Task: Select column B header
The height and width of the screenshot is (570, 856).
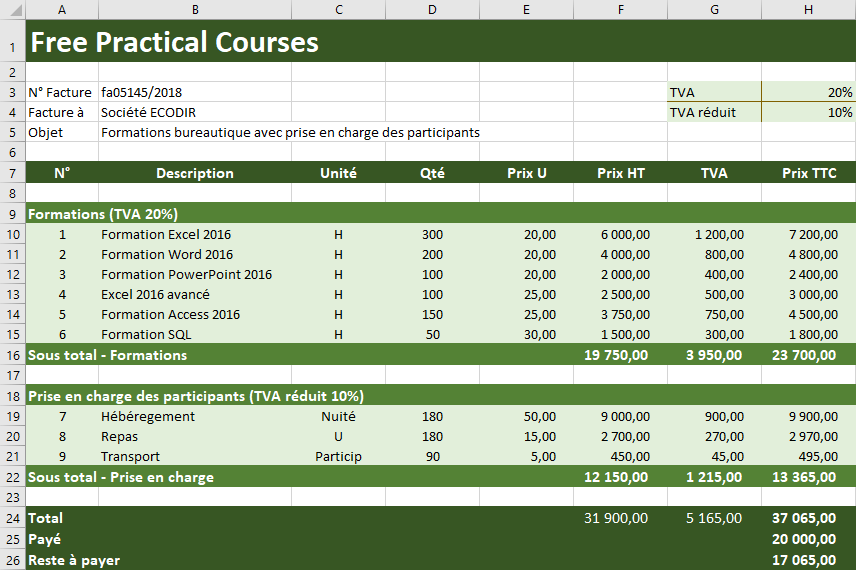Action: click(195, 9)
